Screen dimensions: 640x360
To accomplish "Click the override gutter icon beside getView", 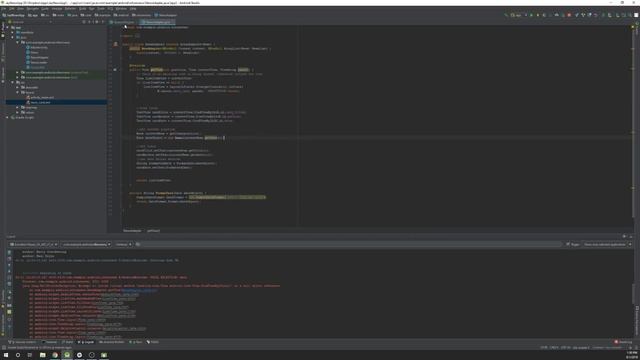I will 115,70.
